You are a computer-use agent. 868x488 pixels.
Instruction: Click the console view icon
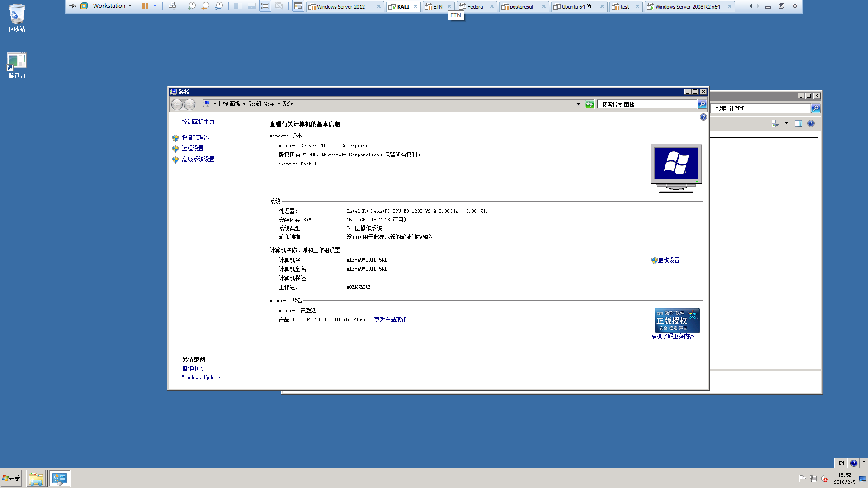[298, 6]
